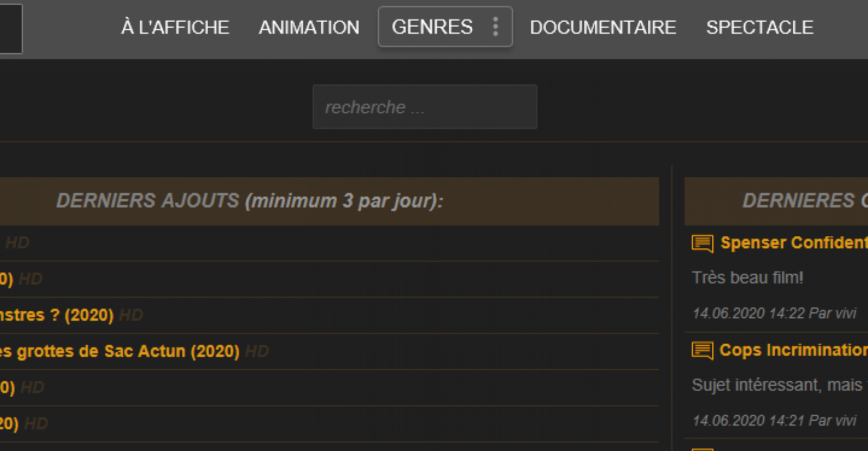Select the SPECTACLE menu item
The height and width of the screenshot is (451, 868).
coord(759,27)
